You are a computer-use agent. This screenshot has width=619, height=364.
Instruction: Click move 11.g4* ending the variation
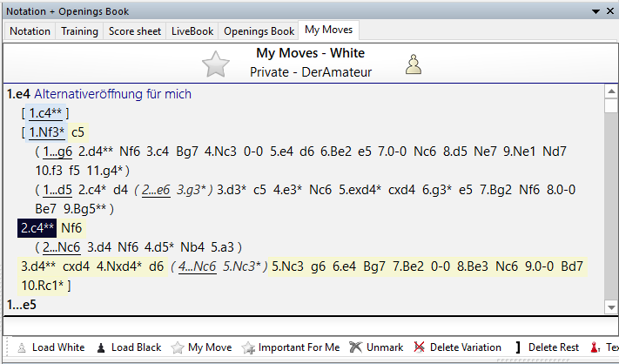104,171
